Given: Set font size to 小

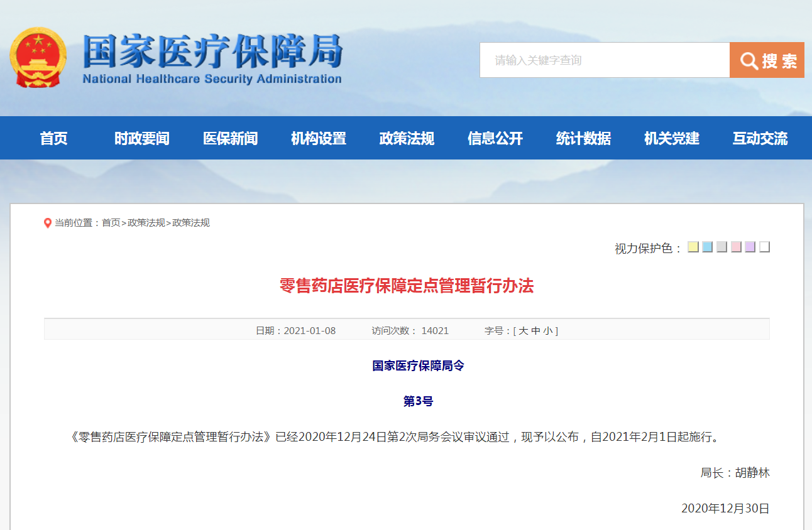Looking at the screenshot, I should click(547, 330).
